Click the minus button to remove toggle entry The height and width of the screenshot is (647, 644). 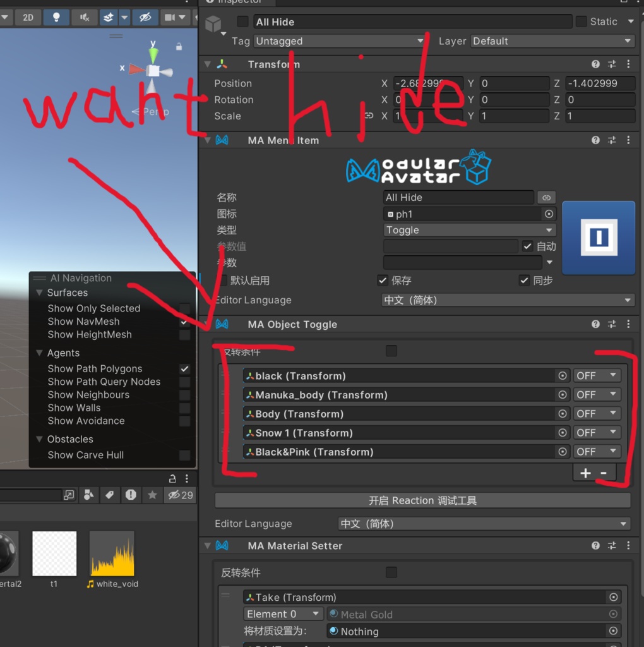[604, 473]
